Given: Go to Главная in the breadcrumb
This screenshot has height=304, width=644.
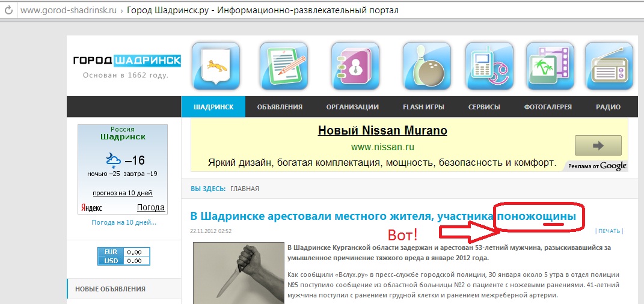Looking at the screenshot, I should [x=244, y=189].
